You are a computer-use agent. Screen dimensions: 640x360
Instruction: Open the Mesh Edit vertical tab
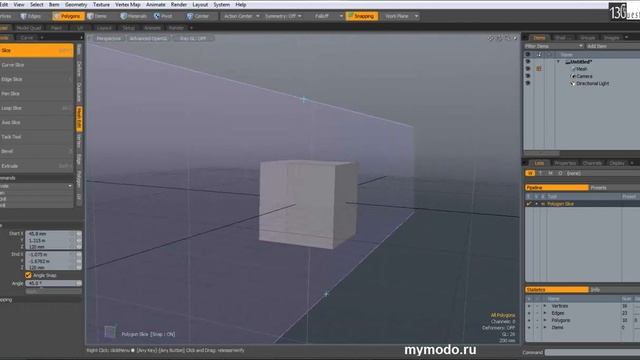point(79,119)
